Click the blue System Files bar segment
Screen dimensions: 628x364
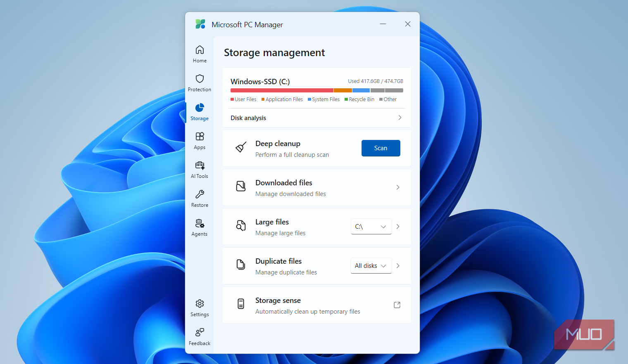coord(361,90)
